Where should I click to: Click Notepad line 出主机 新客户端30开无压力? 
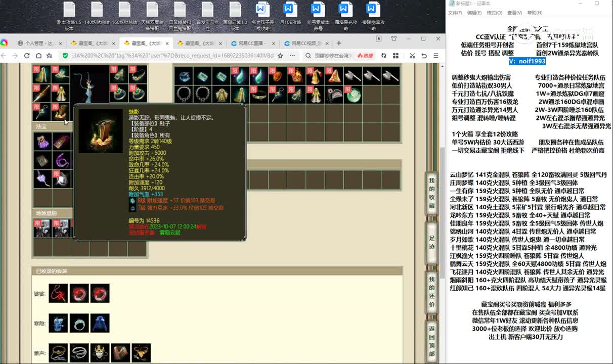click(526, 336)
